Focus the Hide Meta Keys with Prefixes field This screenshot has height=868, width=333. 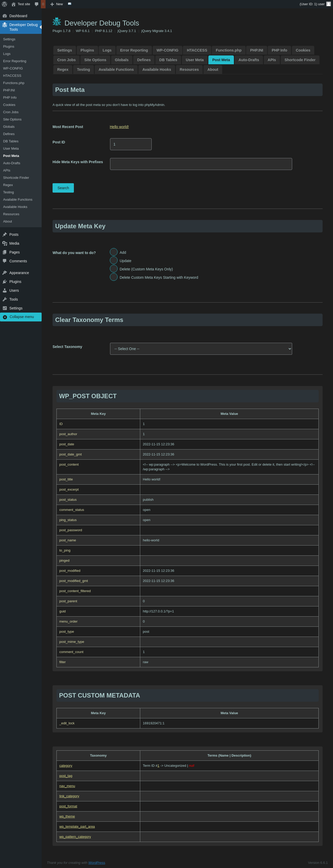click(x=201, y=164)
